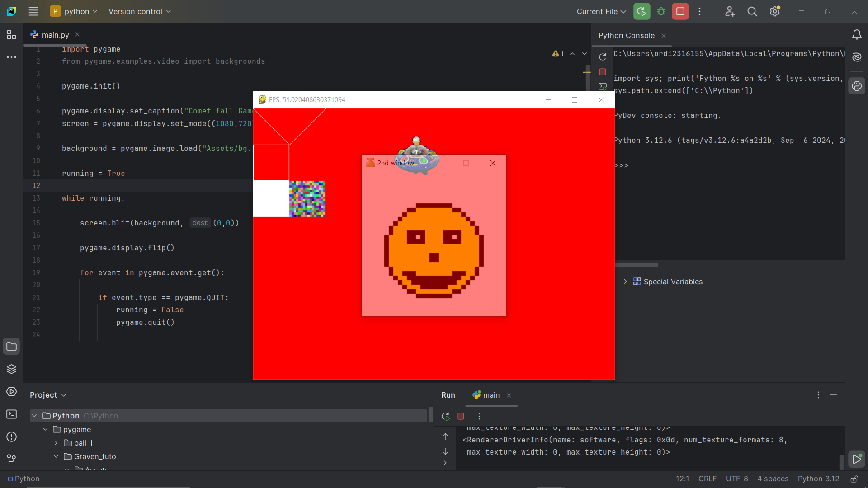Click Python console horizontal scrollbar
Screen dimensions: 868x488
click(636, 265)
